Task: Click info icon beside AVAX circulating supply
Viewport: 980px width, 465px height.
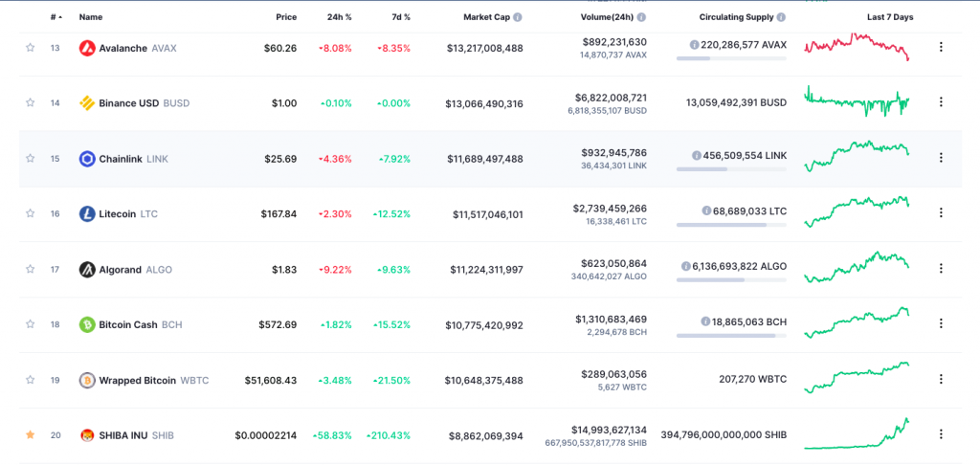Action: pos(694,45)
